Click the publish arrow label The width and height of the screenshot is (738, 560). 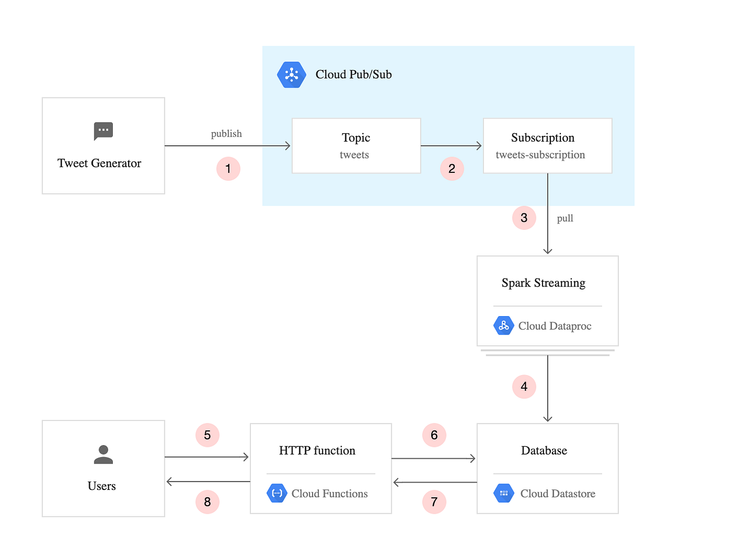pyautogui.click(x=226, y=133)
